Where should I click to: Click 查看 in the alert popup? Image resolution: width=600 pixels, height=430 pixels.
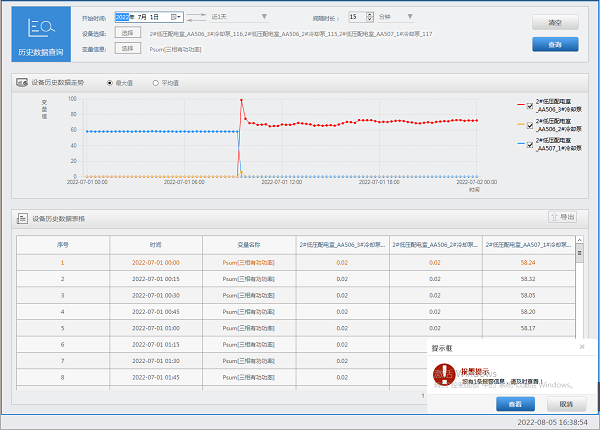point(514,404)
